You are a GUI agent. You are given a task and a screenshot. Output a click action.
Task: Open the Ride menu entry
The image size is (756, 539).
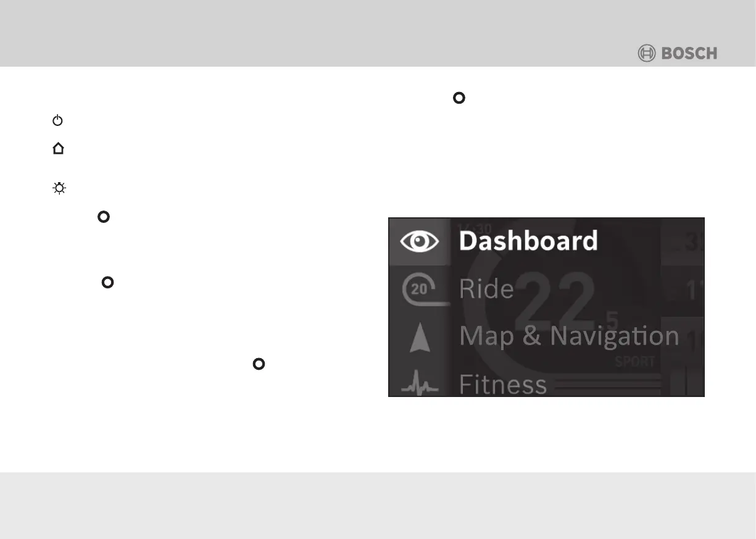coord(486,289)
